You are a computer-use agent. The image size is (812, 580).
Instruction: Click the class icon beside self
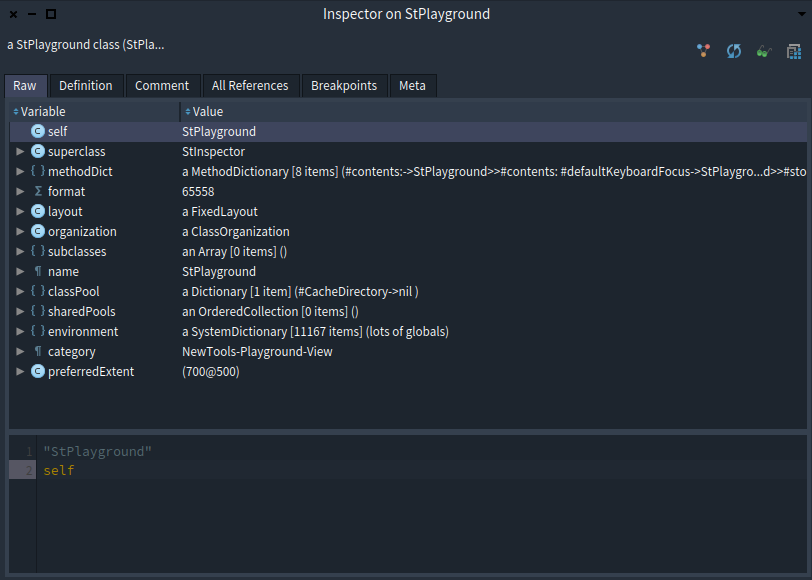(x=38, y=131)
